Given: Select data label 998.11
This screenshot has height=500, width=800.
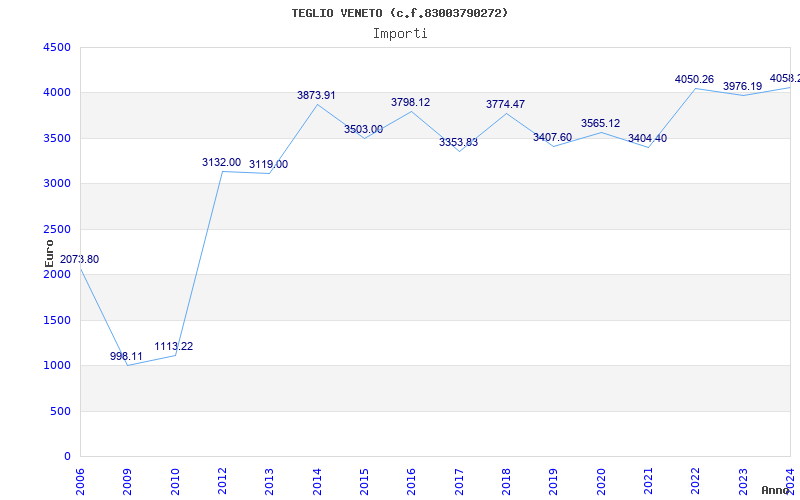Looking at the screenshot, I should [x=126, y=356].
